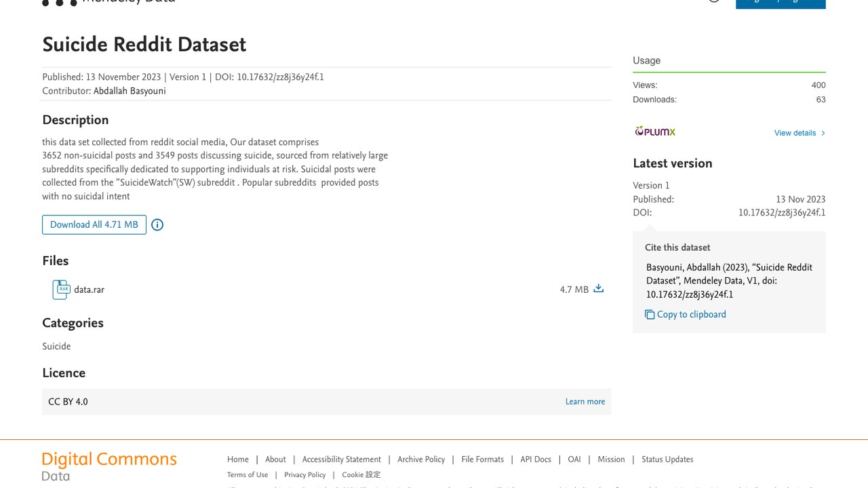Open the Mission page
This screenshot has height=488, width=868.
coord(611,460)
